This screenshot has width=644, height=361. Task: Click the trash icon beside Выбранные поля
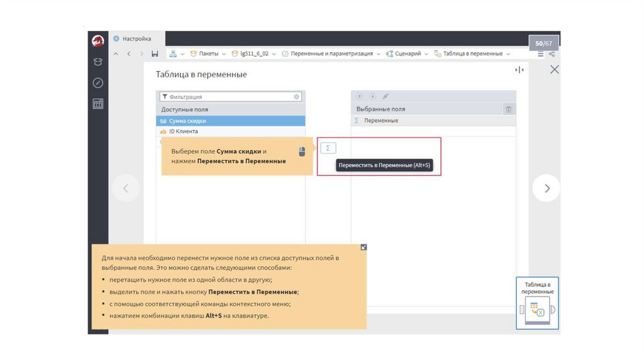[508, 109]
